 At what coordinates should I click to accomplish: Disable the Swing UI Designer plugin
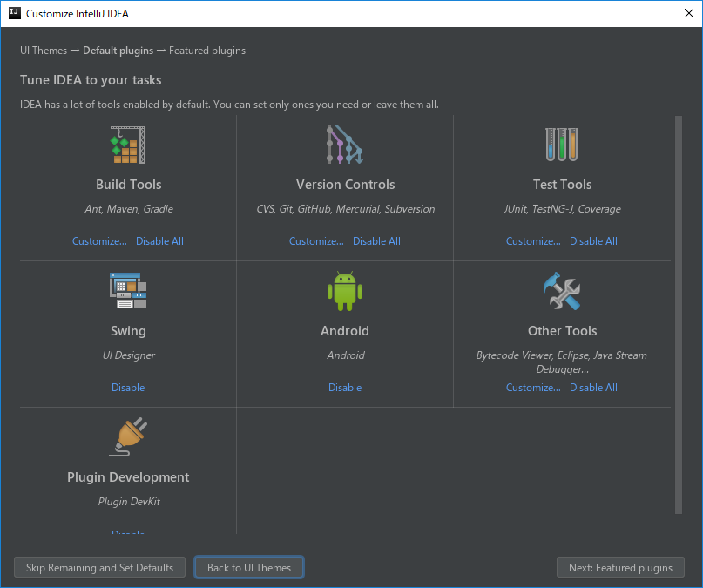pyautogui.click(x=128, y=388)
